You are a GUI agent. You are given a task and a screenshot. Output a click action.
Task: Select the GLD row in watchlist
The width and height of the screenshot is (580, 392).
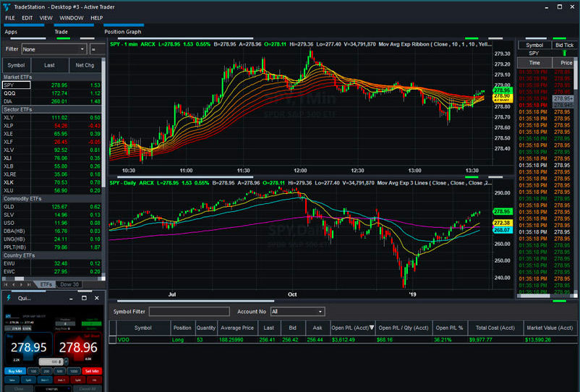(52, 207)
